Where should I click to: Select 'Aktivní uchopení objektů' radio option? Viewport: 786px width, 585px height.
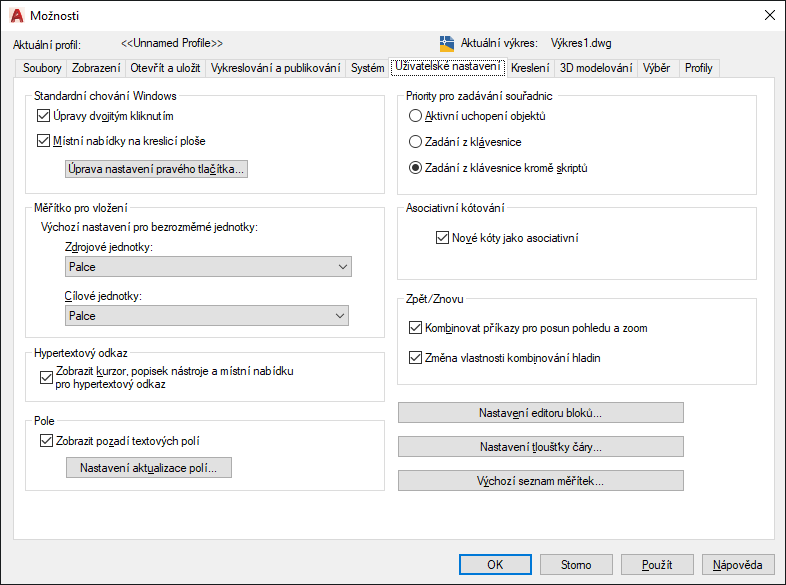[x=416, y=116]
